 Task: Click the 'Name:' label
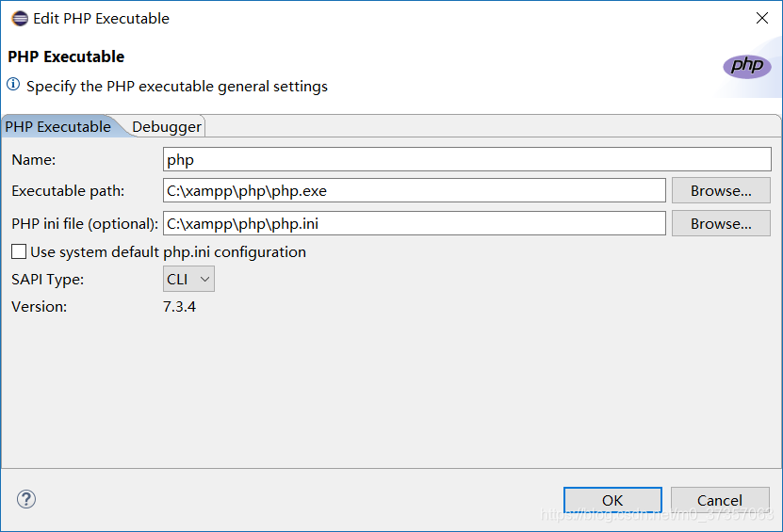pos(34,160)
